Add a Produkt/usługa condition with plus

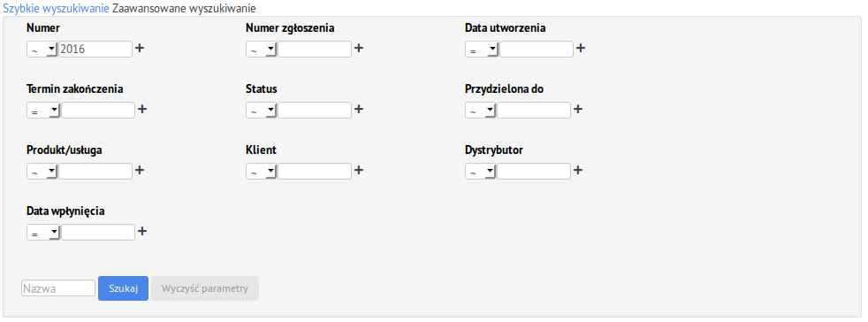click(x=140, y=170)
